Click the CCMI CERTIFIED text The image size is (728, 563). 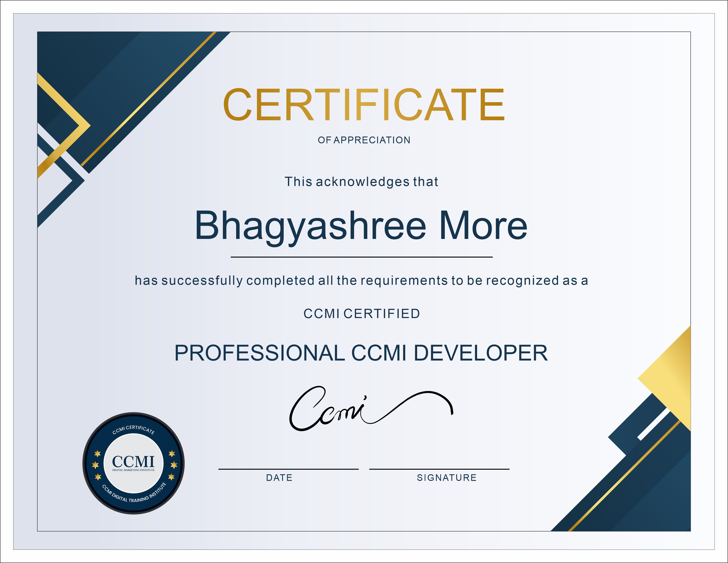(x=362, y=314)
